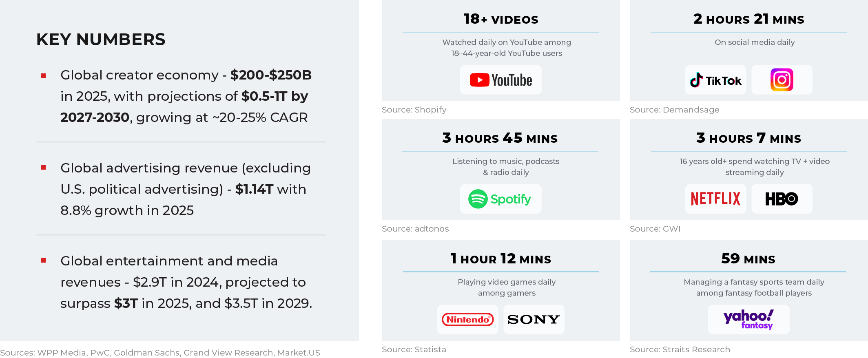
Task: Click the 'Source: Demandsage' caption
Action: pos(674,110)
